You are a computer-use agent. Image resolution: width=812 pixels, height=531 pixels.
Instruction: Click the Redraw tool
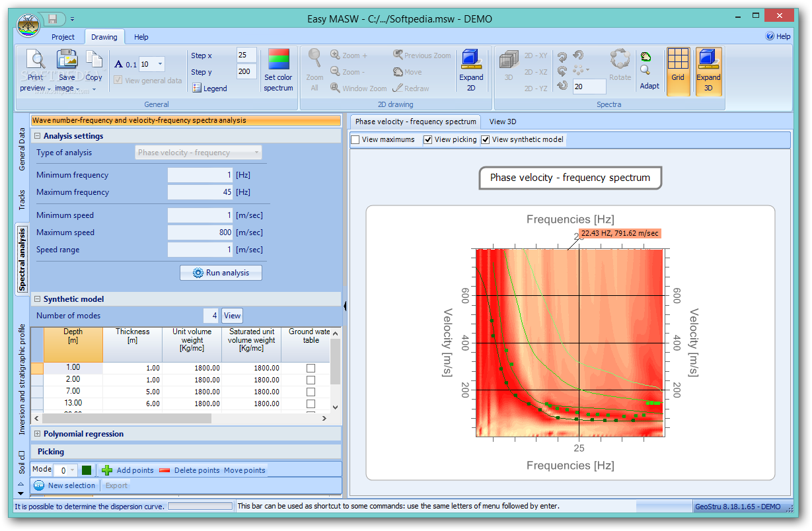pos(410,88)
